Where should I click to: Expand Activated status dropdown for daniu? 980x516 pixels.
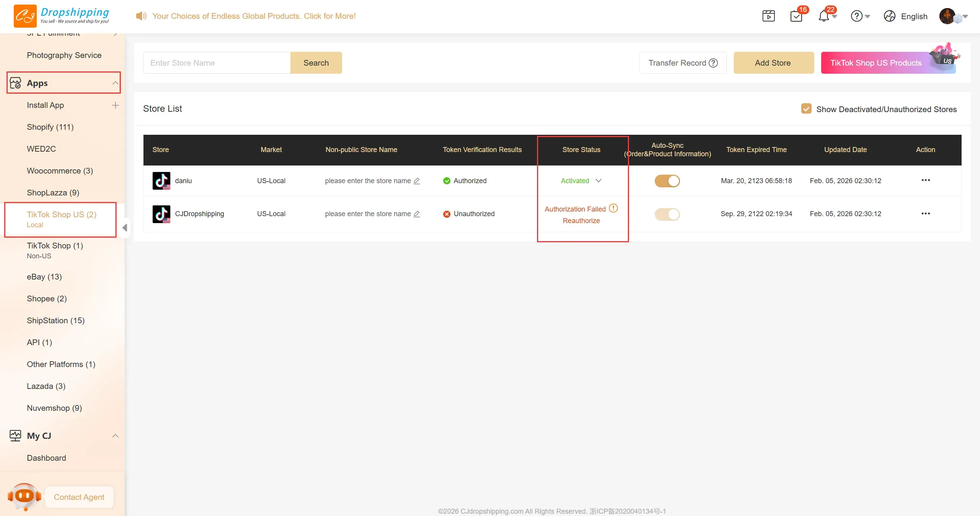pyautogui.click(x=598, y=181)
